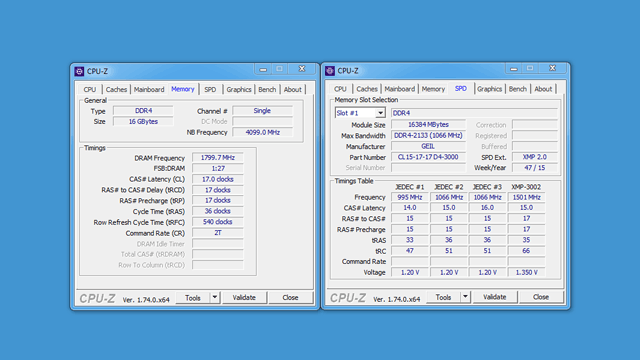Open Graphics tab in the right window
The height and width of the screenshot is (360, 640).
(489, 89)
